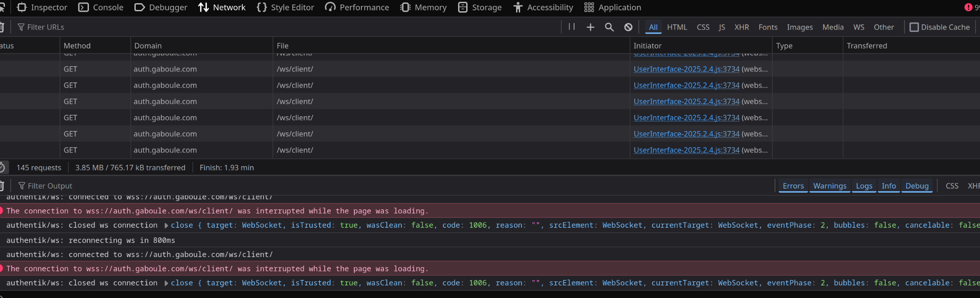Enable the Disable Cache checkbox

click(x=914, y=27)
